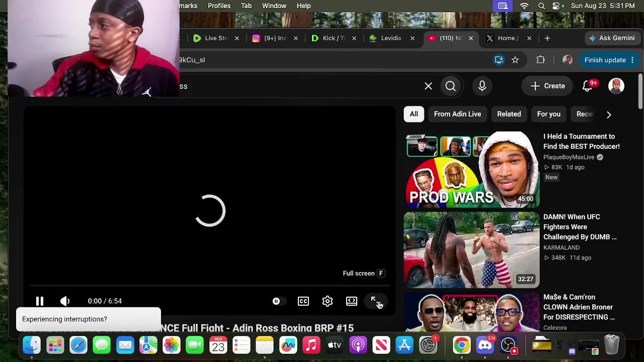Open Control Center in menu bar
The height and width of the screenshot is (362, 644).
point(556,6)
